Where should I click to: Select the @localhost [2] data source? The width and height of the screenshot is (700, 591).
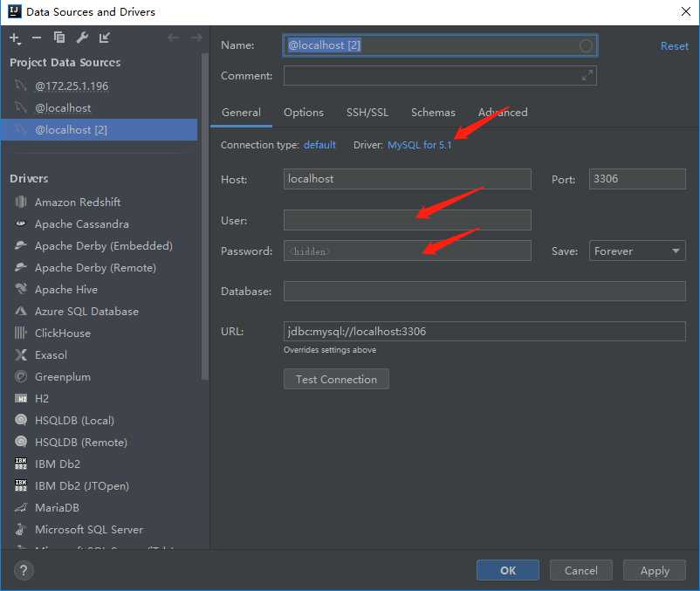[100, 130]
